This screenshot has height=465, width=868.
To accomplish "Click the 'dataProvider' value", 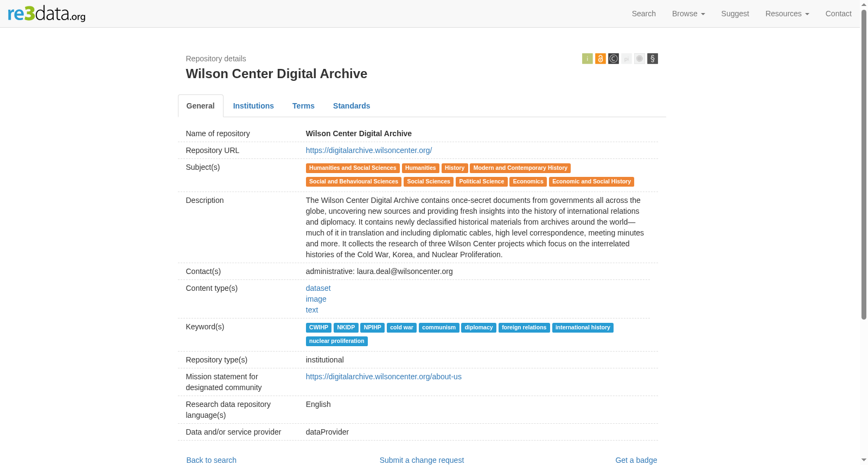I will [327, 432].
